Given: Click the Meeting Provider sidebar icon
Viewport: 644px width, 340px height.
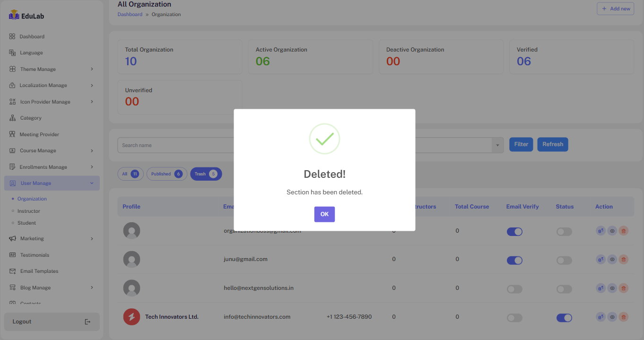Looking at the screenshot, I should (12, 134).
